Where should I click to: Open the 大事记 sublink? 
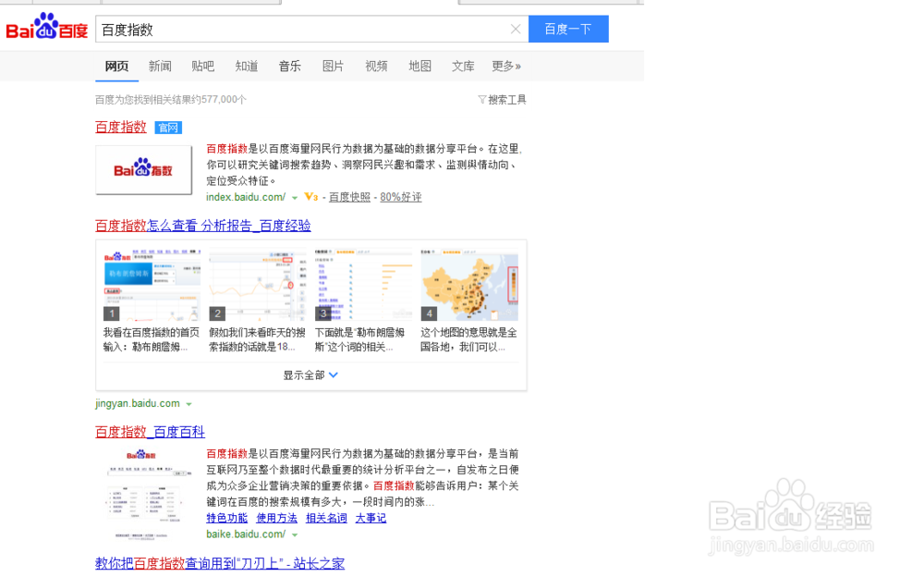tap(371, 518)
